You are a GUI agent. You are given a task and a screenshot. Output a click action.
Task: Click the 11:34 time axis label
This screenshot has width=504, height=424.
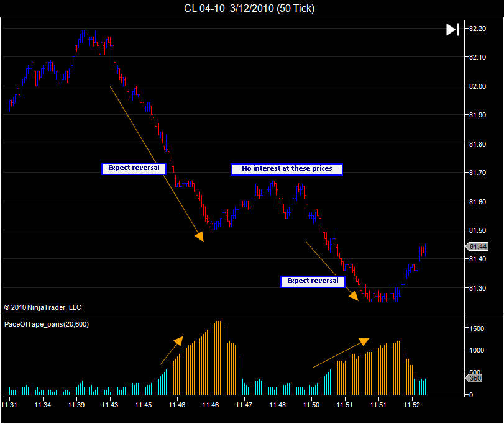point(43,405)
